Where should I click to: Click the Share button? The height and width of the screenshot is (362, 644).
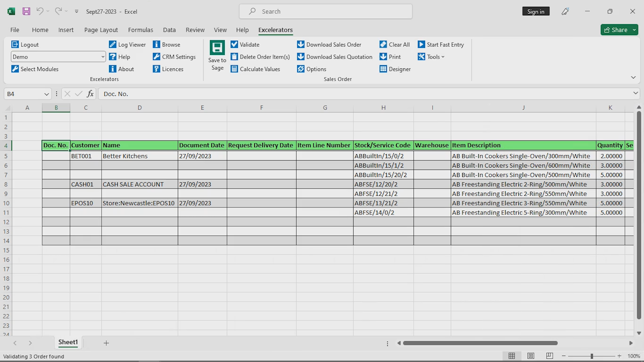[x=615, y=30]
